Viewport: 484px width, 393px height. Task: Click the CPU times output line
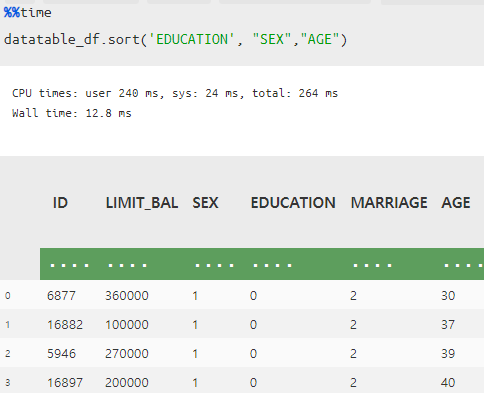(175, 93)
